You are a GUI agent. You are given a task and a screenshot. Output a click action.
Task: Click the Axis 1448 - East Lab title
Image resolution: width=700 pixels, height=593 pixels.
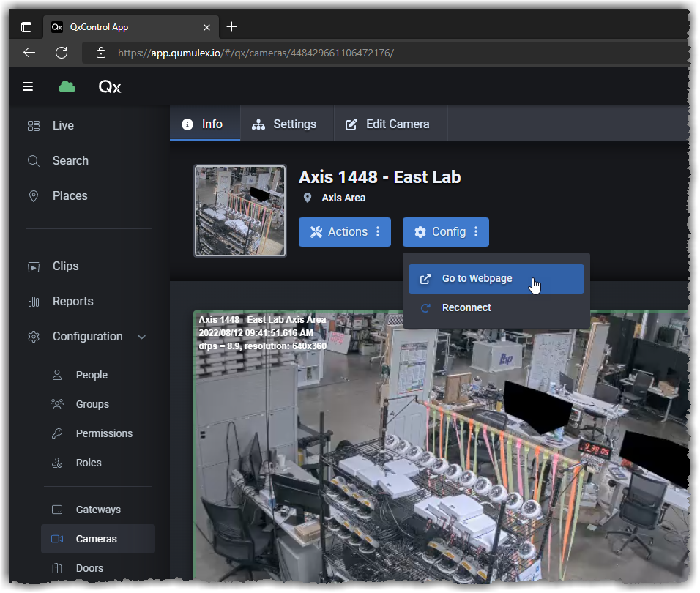click(x=379, y=177)
